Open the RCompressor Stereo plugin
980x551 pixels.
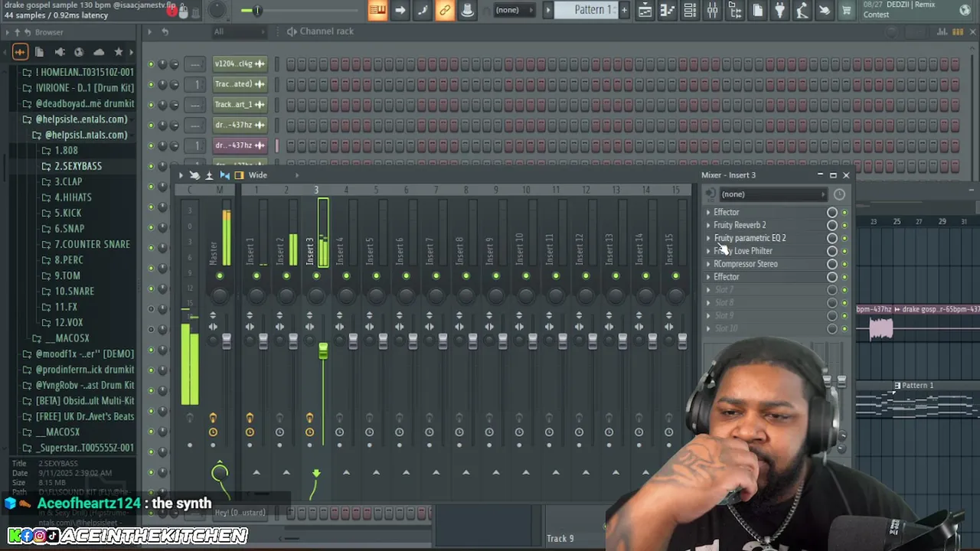point(745,265)
